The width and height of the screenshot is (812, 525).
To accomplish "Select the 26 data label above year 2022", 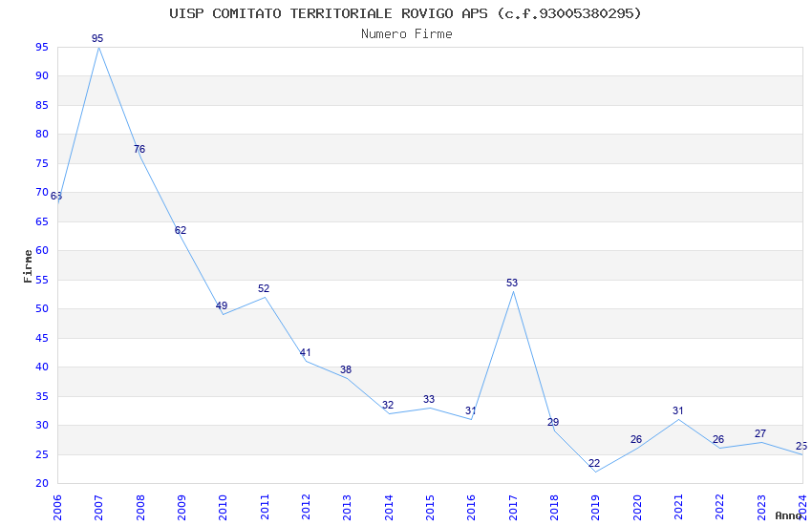I will [718, 439].
